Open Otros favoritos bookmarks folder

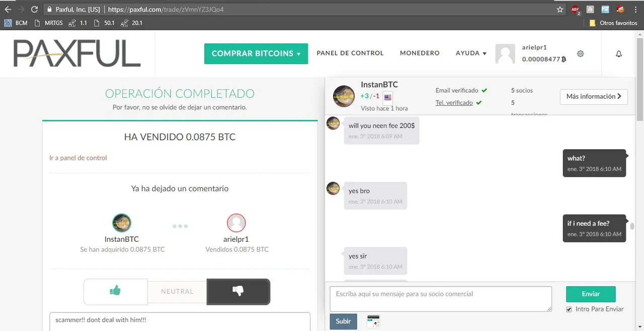coord(613,23)
